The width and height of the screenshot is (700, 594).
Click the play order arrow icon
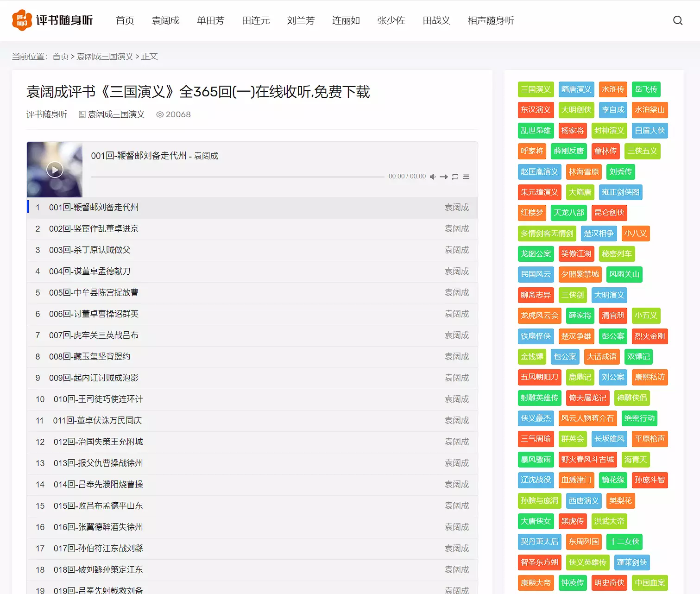click(444, 177)
